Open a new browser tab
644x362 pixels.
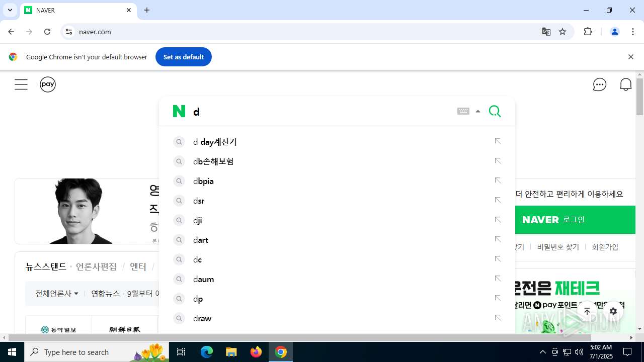pyautogui.click(x=147, y=10)
